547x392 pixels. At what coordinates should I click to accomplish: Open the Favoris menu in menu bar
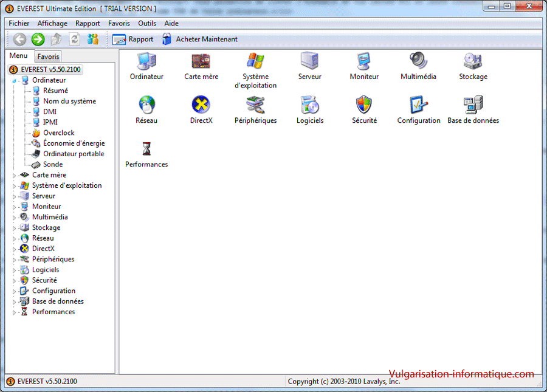[119, 23]
